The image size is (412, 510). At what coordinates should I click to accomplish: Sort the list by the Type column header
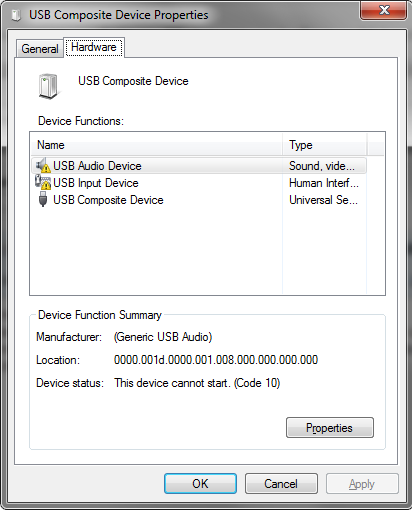(325, 145)
